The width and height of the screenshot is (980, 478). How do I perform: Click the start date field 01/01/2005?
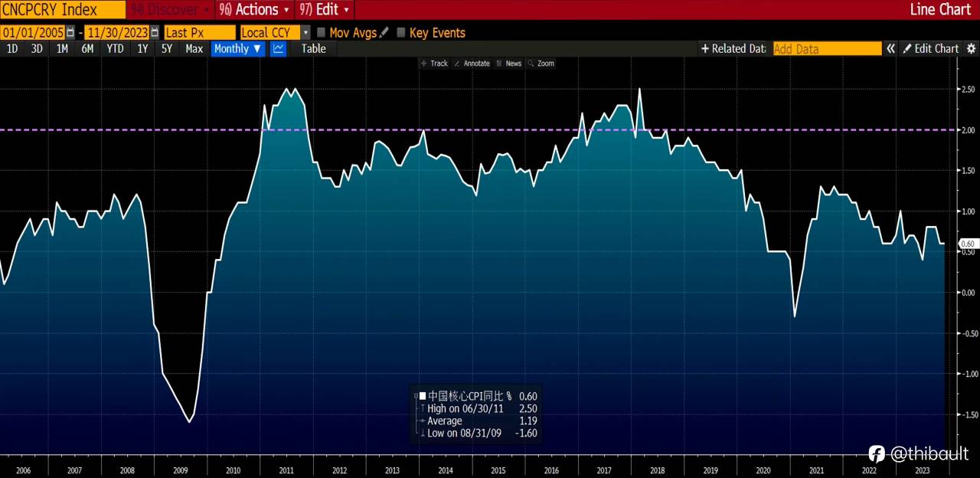point(33,32)
